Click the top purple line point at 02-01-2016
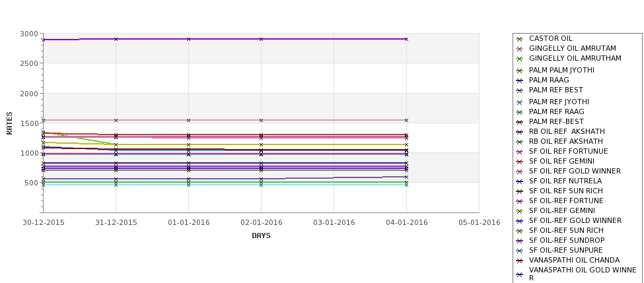The width and height of the screenshot is (644, 283). (261, 40)
